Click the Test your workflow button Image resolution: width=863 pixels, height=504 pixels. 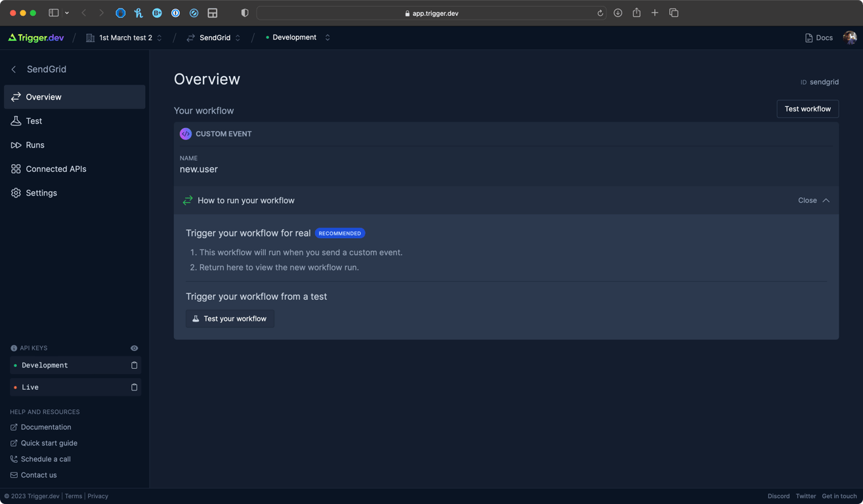point(230,318)
